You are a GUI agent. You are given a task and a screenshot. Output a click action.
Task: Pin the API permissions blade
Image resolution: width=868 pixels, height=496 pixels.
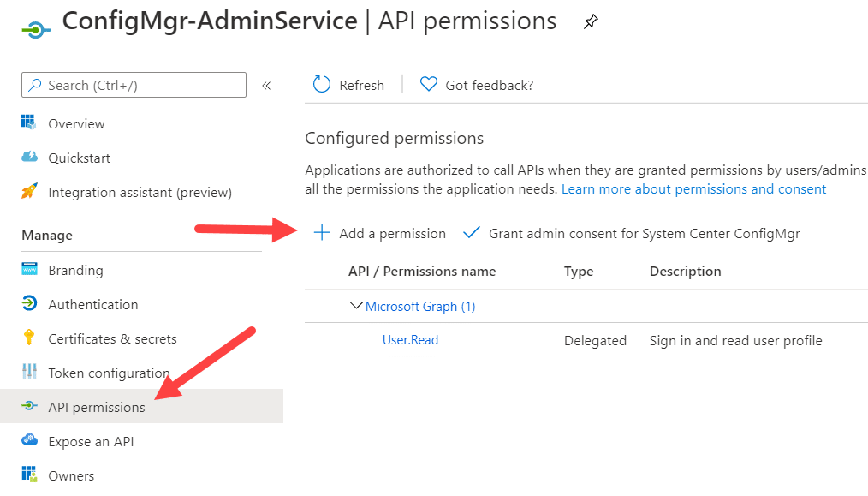coord(591,21)
